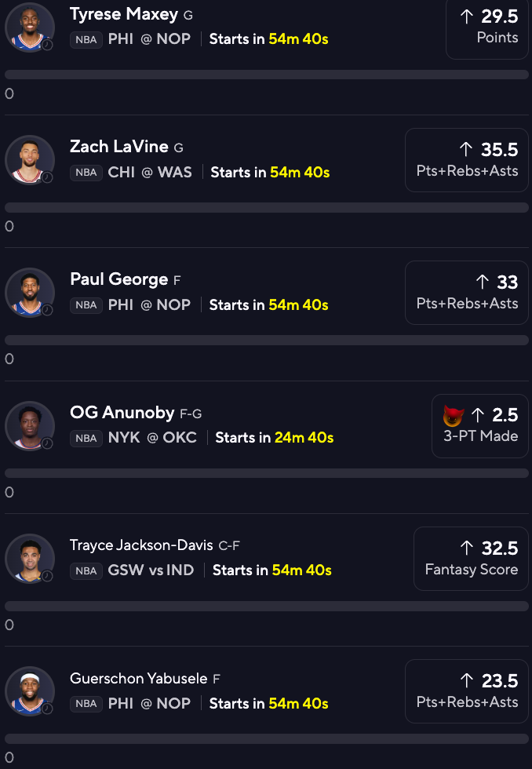Select Guerschon Yabusele's 23.5 Pts+Rebs+Asts box
This screenshot has width=532, height=769.
click(466, 691)
